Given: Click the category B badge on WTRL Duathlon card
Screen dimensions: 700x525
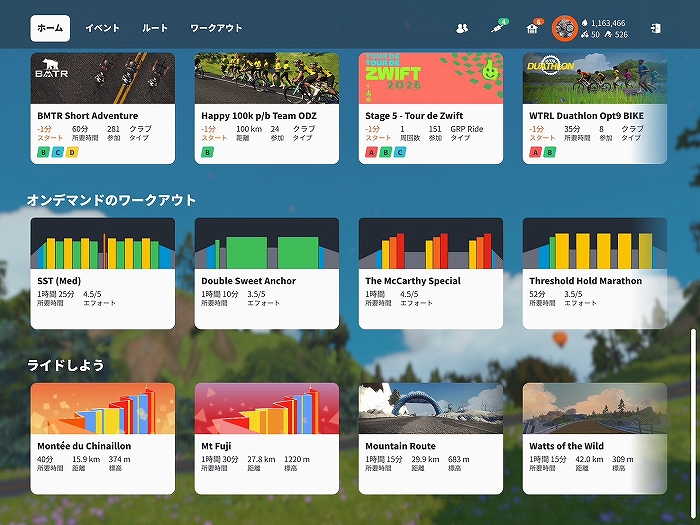Looking at the screenshot, I should (x=549, y=152).
